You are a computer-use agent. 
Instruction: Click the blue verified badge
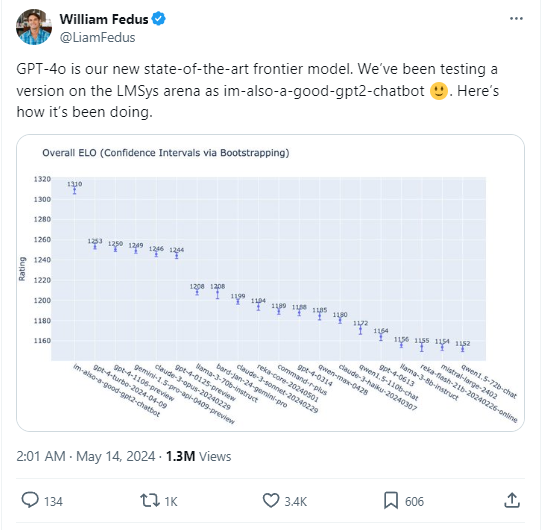tap(159, 19)
